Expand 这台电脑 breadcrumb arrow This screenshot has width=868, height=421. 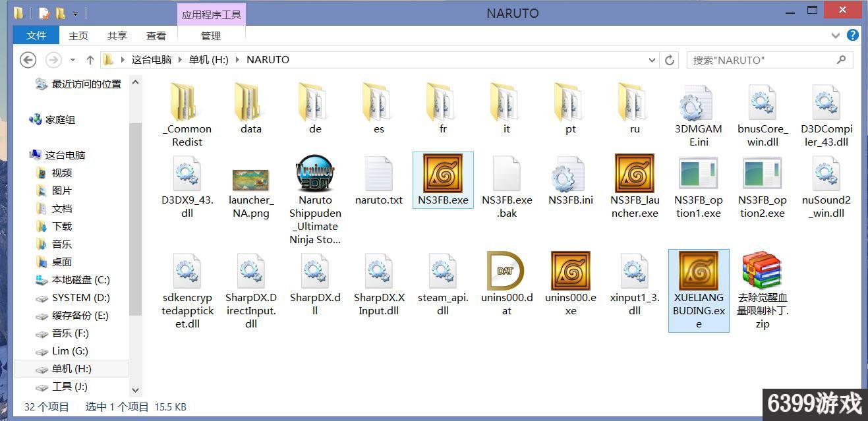click(x=179, y=59)
